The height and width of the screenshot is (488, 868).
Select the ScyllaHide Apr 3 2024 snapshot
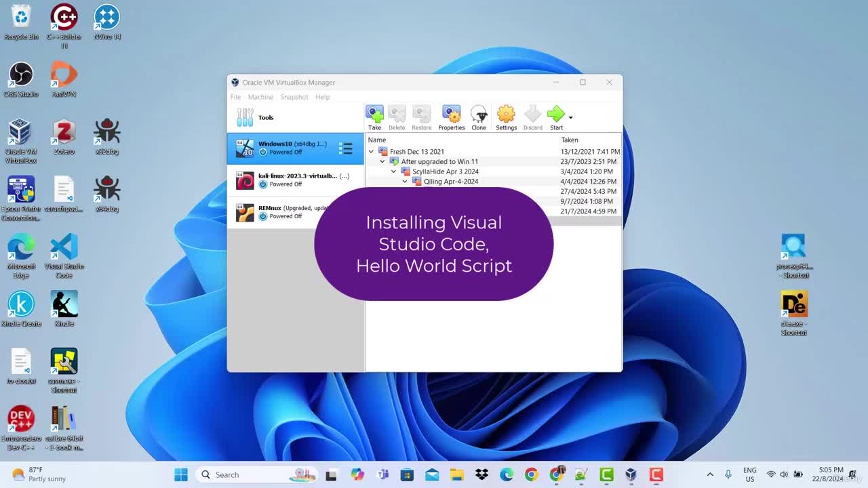[446, 171]
